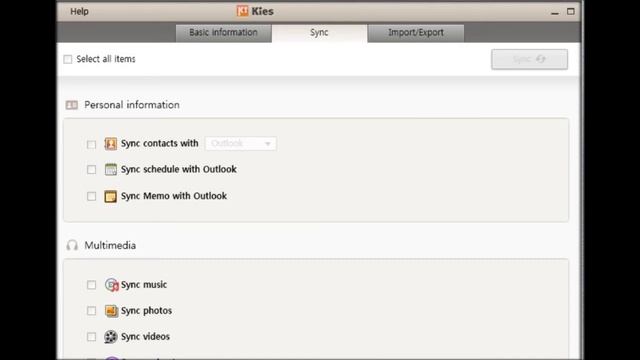Select the Sync tab
The image size is (640, 360).
[x=319, y=33]
